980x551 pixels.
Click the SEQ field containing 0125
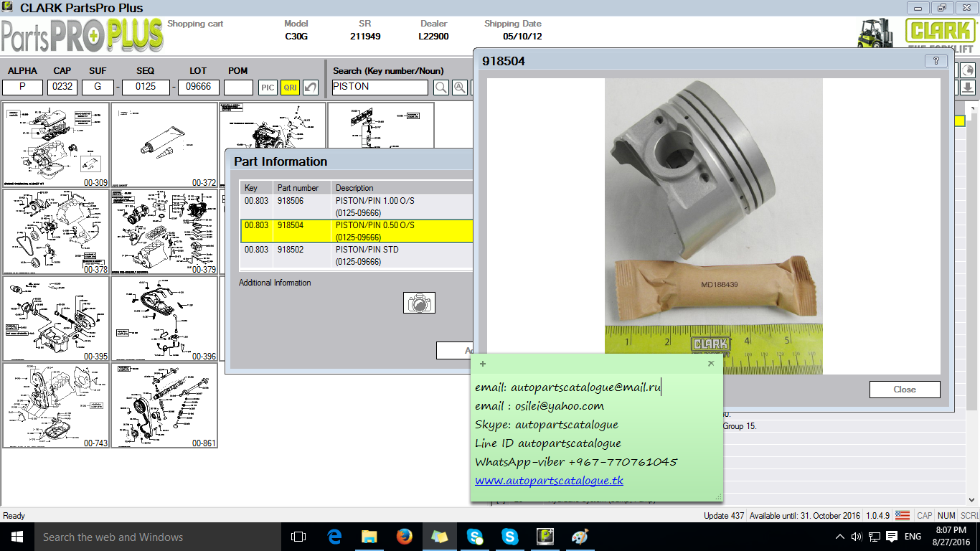(x=146, y=88)
